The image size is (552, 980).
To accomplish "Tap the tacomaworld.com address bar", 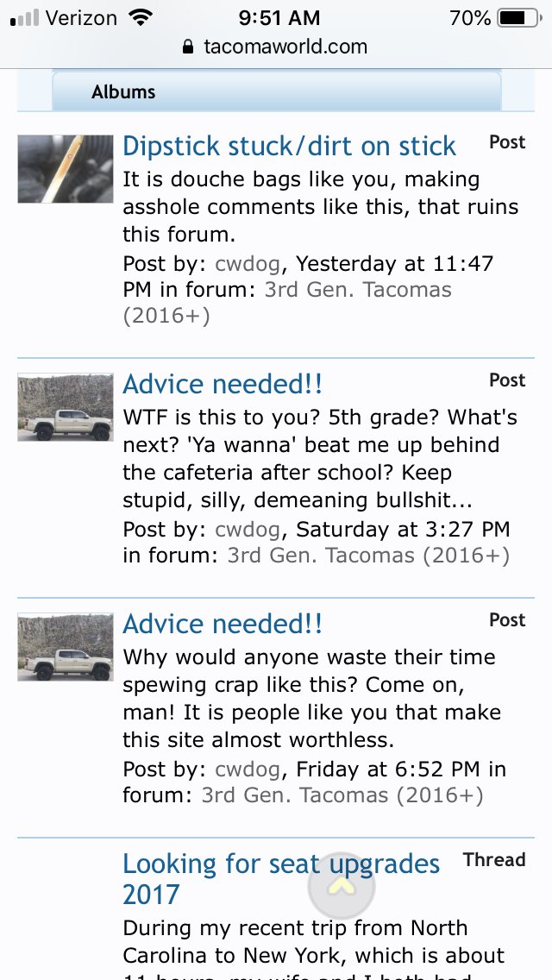I will pos(275,47).
